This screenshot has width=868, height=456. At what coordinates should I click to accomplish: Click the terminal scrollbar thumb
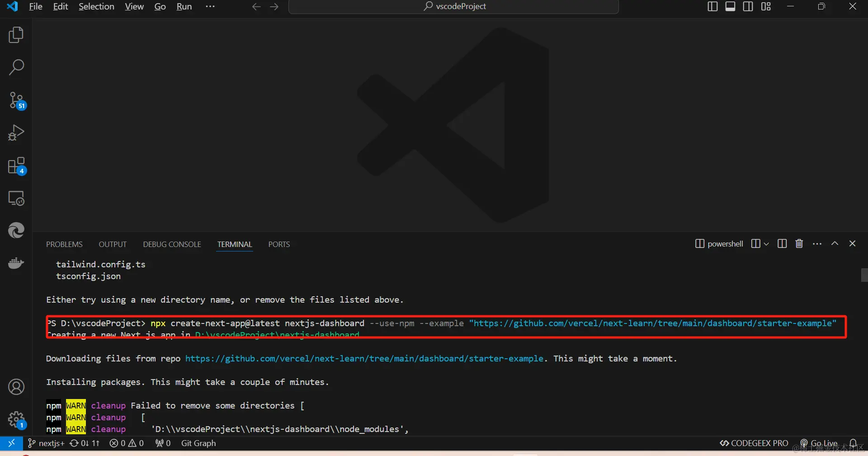pyautogui.click(x=864, y=275)
